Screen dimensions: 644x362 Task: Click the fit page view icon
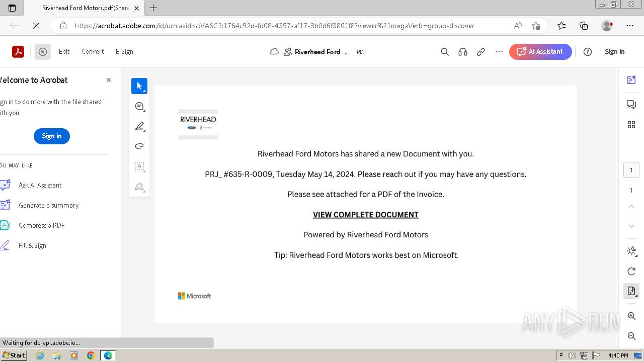click(x=631, y=291)
